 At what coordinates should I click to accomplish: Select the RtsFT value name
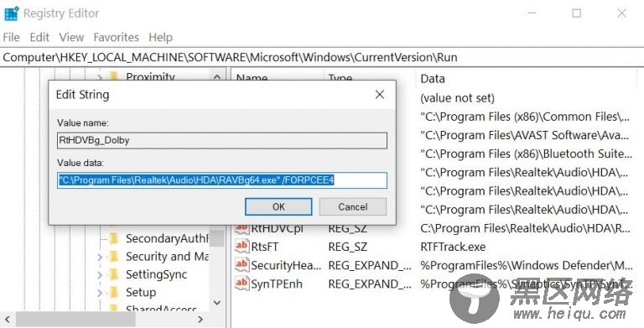click(x=264, y=247)
